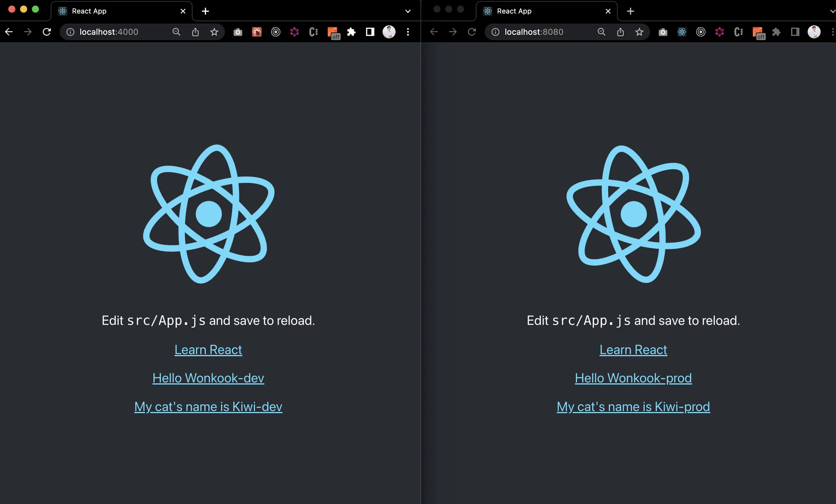Open Chrome three-dot menu in localhost:4000 window
This screenshot has height=504, width=836.
pos(408,32)
